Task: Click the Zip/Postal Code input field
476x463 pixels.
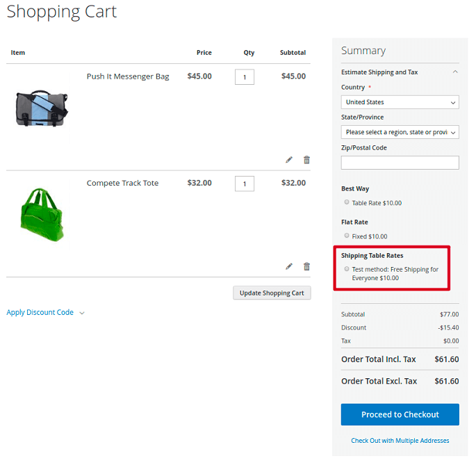Action: (400, 163)
